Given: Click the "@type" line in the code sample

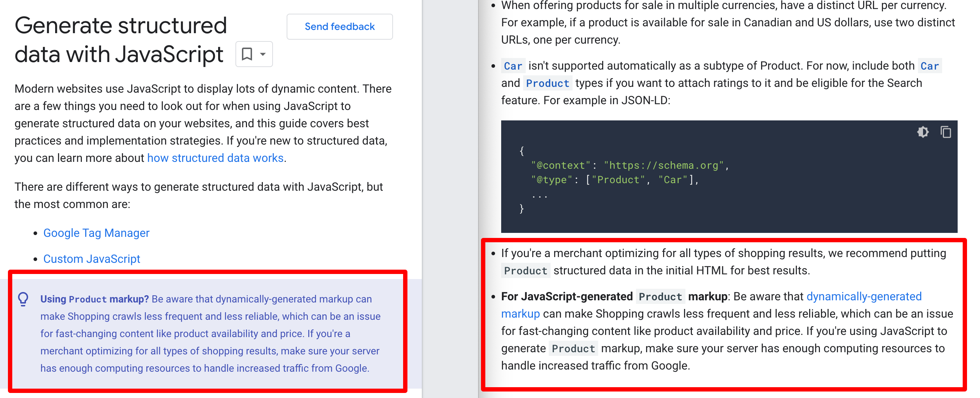Looking at the screenshot, I should pyautogui.click(x=609, y=179).
